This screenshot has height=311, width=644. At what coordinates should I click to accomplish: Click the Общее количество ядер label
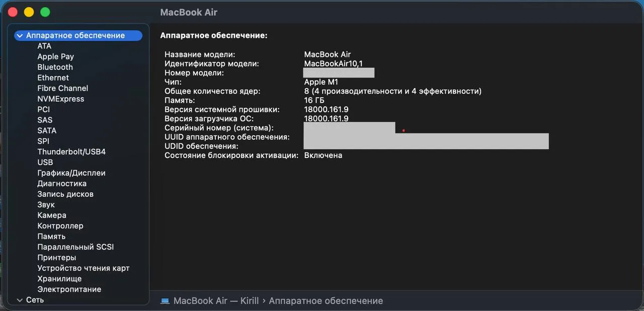pyautogui.click(x=212, y=91)
